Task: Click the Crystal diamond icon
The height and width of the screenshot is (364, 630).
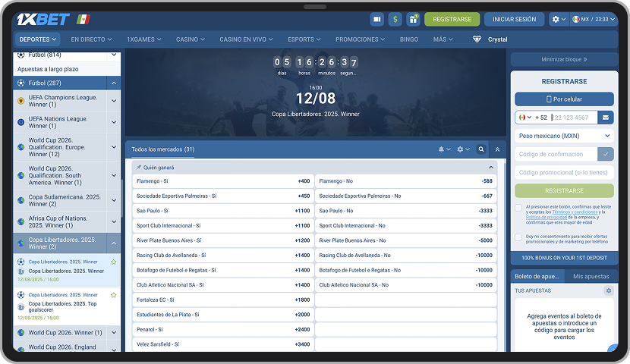Action: pyautogui.click(x=477, y=39)
